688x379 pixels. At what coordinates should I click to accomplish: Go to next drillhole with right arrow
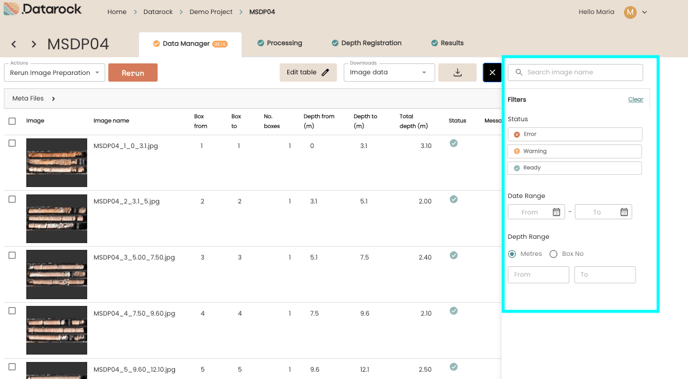pyautogui.click(x=34, y=44)
